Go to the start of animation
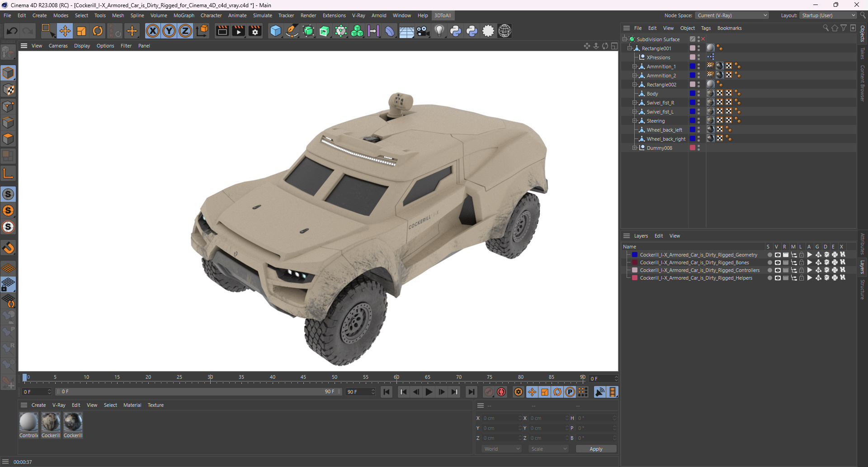868x467 pixels. 387,392
